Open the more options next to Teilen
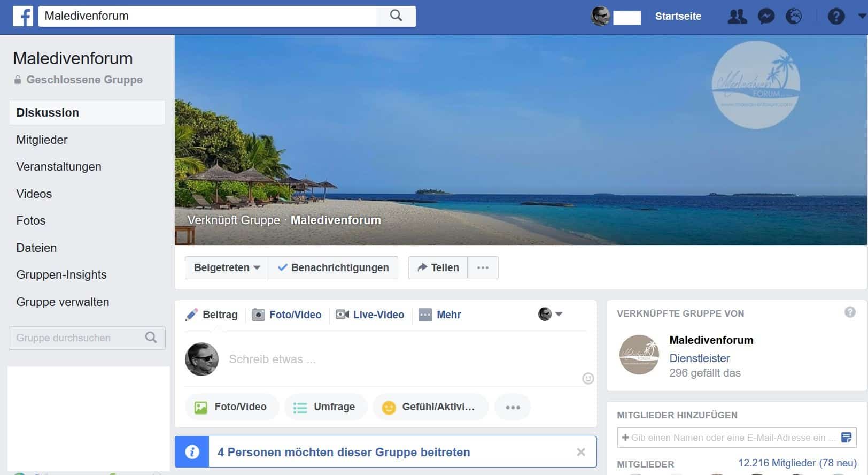 point(483,267)
